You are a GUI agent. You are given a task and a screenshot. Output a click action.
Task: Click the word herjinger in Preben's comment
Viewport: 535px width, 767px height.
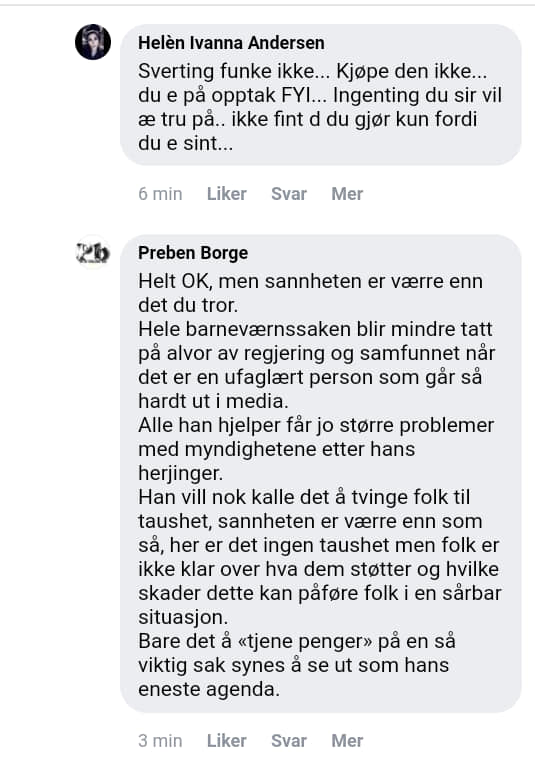click(x=180, y=474)
